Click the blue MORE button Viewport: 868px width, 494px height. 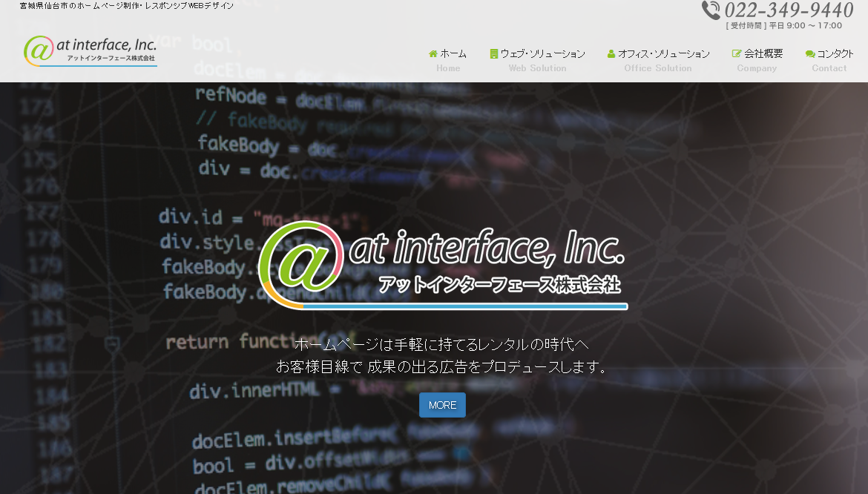pyautogui.click(x=442, y=405)
